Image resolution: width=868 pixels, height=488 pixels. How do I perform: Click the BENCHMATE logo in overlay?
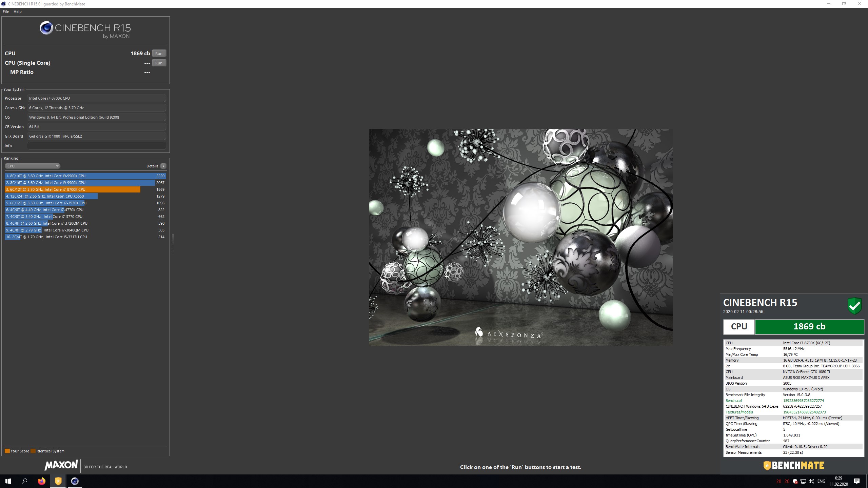point(793,466)
